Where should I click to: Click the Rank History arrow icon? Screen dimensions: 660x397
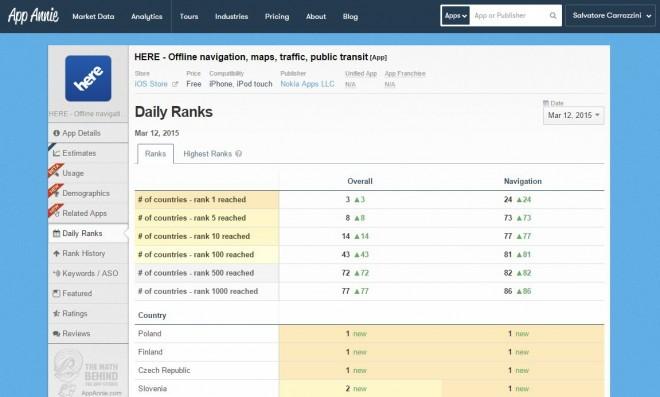56,253
